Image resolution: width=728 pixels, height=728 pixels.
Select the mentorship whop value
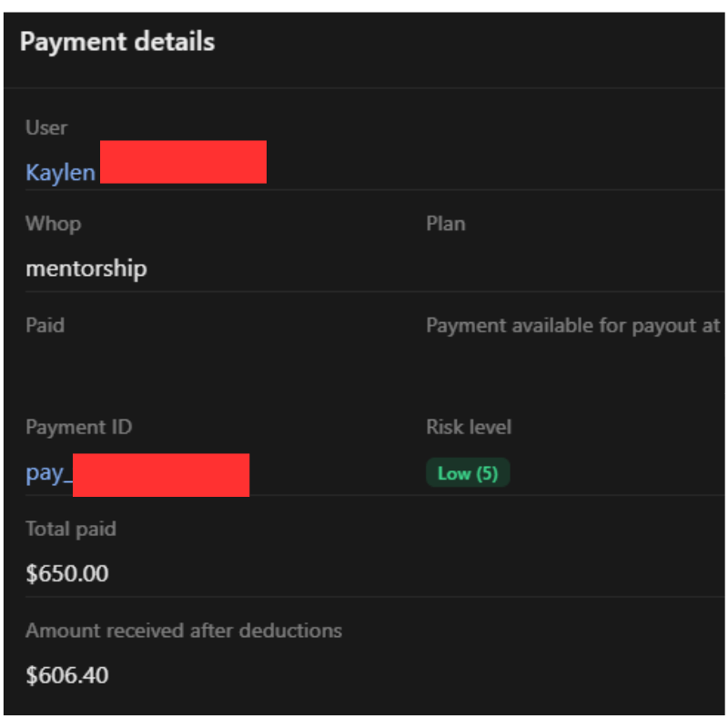pyautogui.click(x=86, y=268)
